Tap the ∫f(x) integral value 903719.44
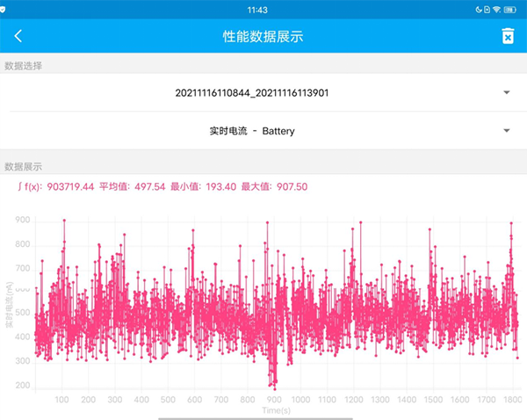 point(55,186)
